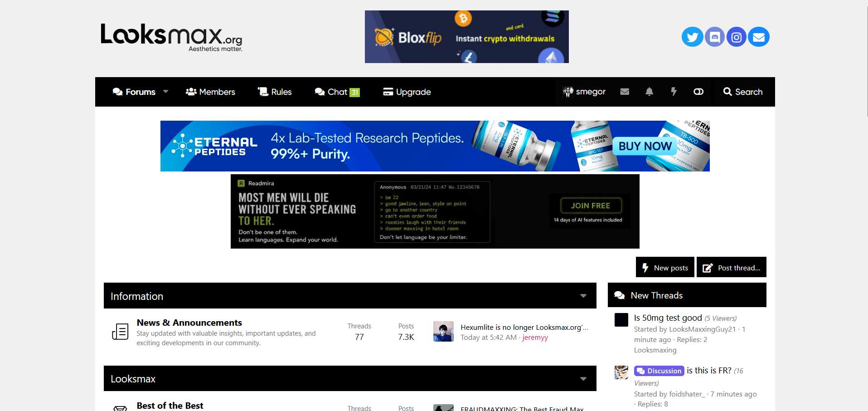
Task: Open the Rules menu item
Action: (275, 92)
